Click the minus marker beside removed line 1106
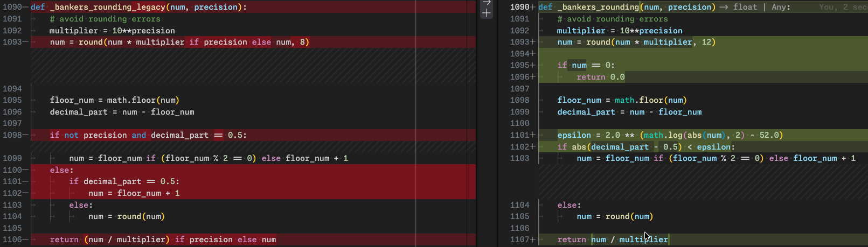This screenshot has width=868, height=247. click(26, 239)
